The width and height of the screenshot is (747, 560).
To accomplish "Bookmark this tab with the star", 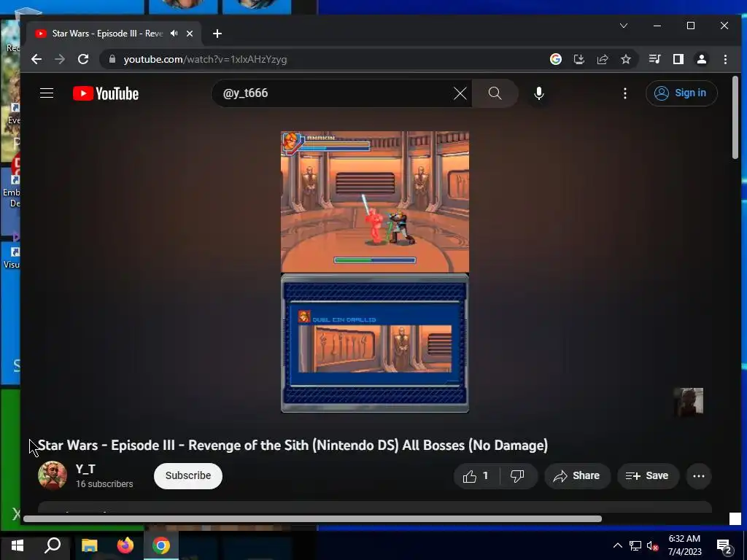I will coord(625,59).
